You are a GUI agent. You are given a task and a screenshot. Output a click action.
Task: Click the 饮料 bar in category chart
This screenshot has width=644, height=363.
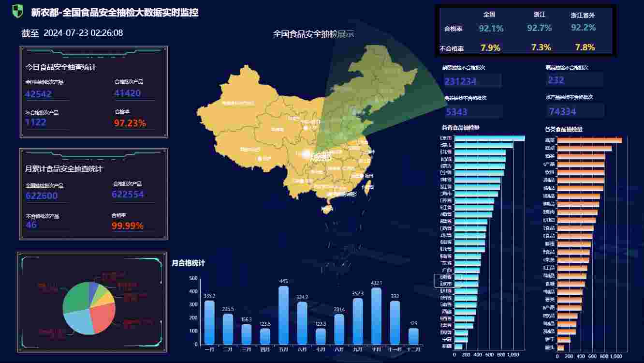pos(581,172)
